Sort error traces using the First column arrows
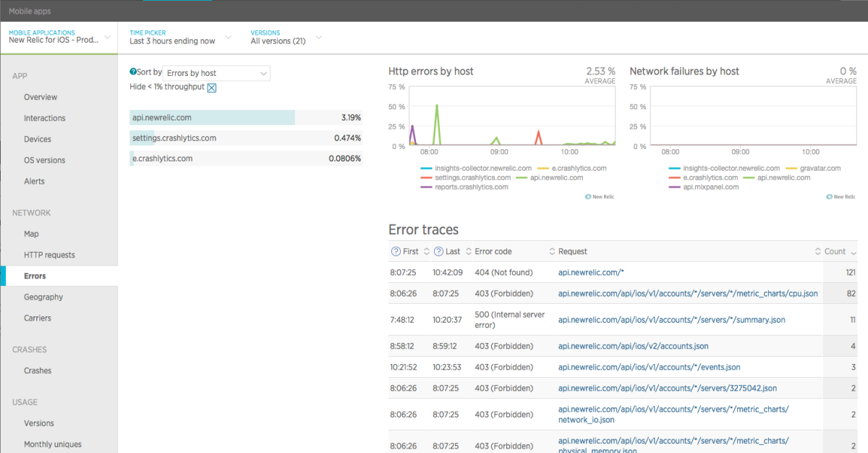Viewport: 868px width, 453px height. (427, 252)
